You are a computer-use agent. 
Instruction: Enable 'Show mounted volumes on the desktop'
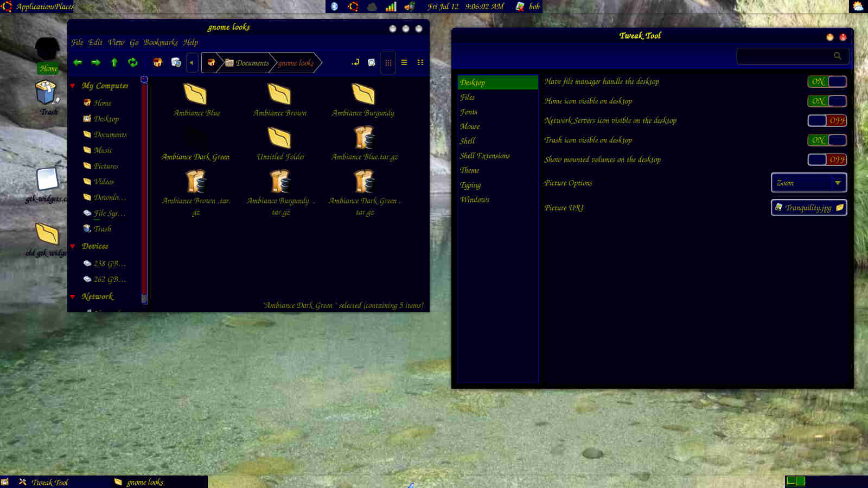(x=827, y=159)
